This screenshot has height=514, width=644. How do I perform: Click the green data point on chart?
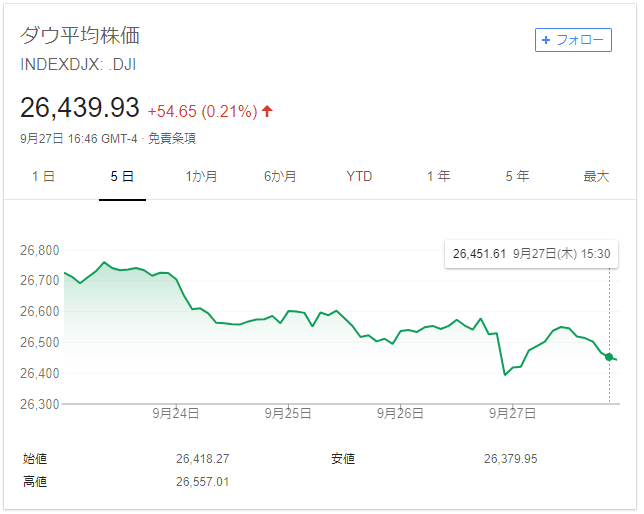tap(609, 356)
